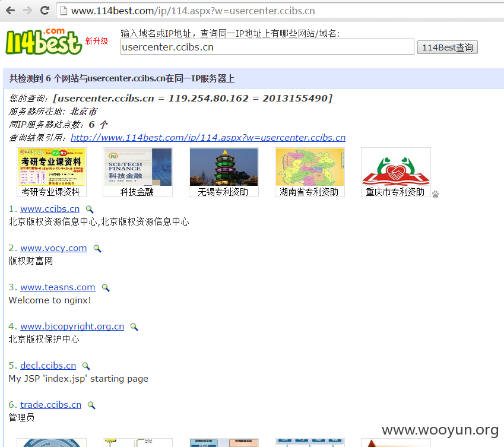The image size is (504, 447).
Task: Click the 114best.com logo
Action: coord(44,42)
